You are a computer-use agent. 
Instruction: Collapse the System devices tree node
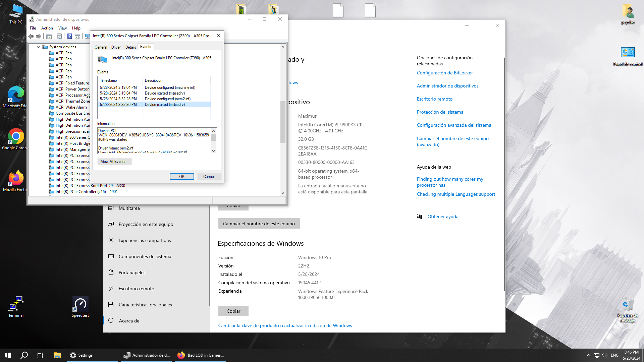pos(39,47)
